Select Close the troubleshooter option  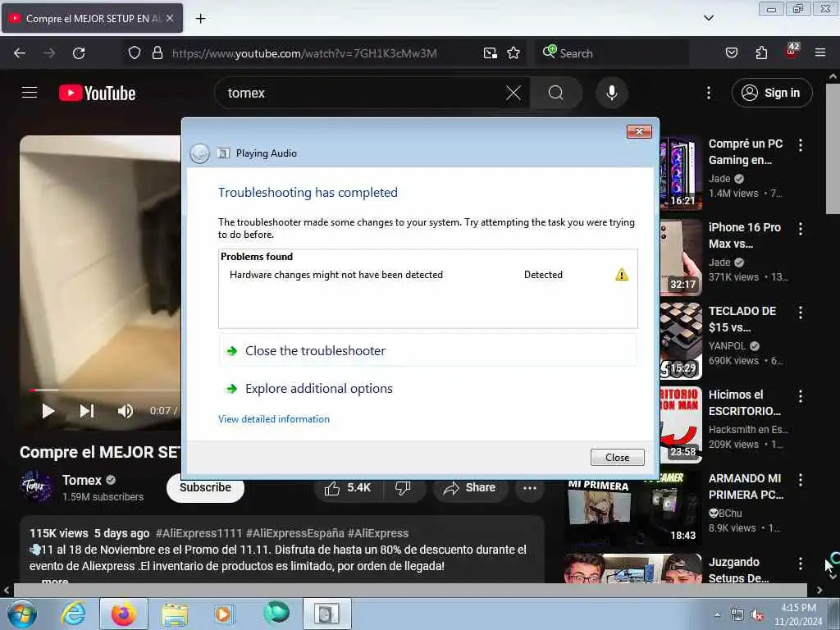[428, 350]
